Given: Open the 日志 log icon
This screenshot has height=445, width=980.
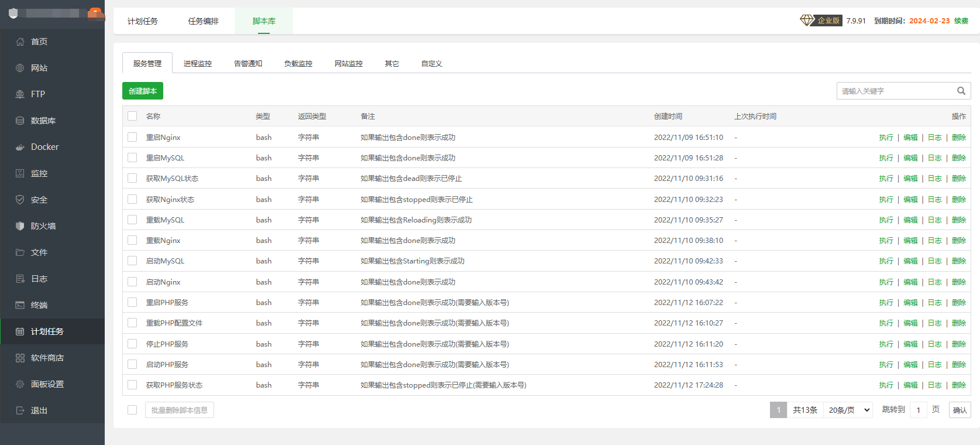Looking at the screenshot, I should click(x=20, y=279).
